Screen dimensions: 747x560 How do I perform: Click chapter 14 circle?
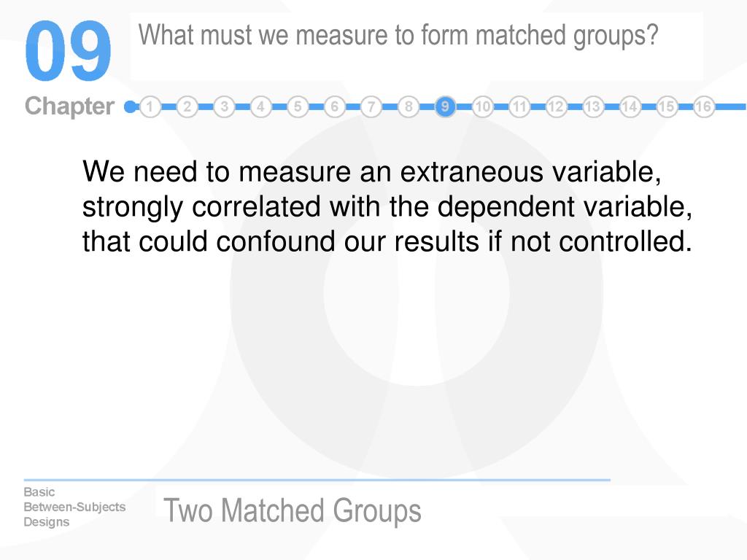point(630,106)
